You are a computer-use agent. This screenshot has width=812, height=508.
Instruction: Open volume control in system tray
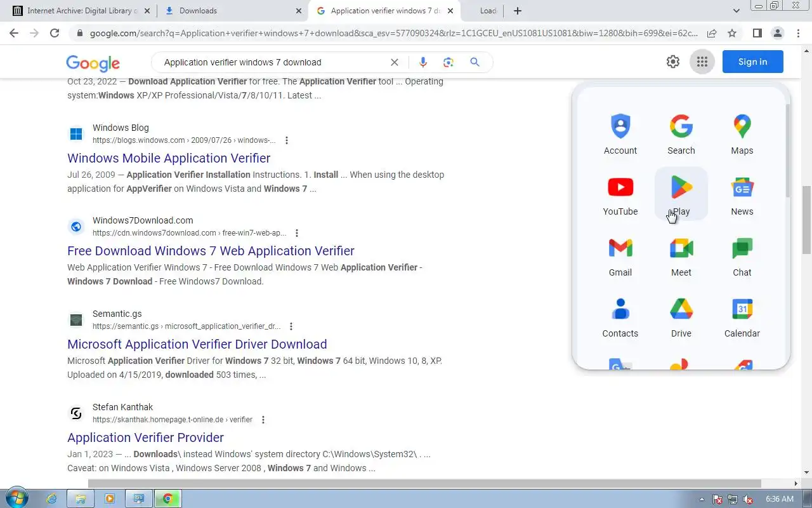click(x=748, y=499)
